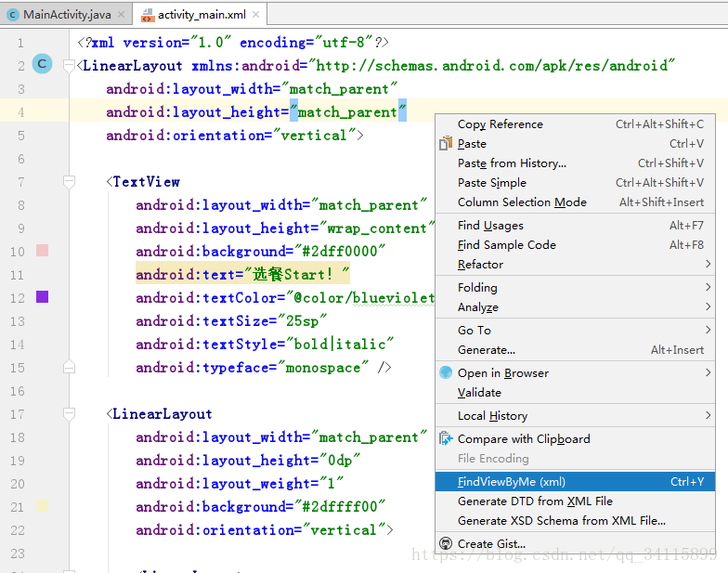The image size is (728, 573).
Task: Click the TextView tag name on line 7
Action: 147,182
